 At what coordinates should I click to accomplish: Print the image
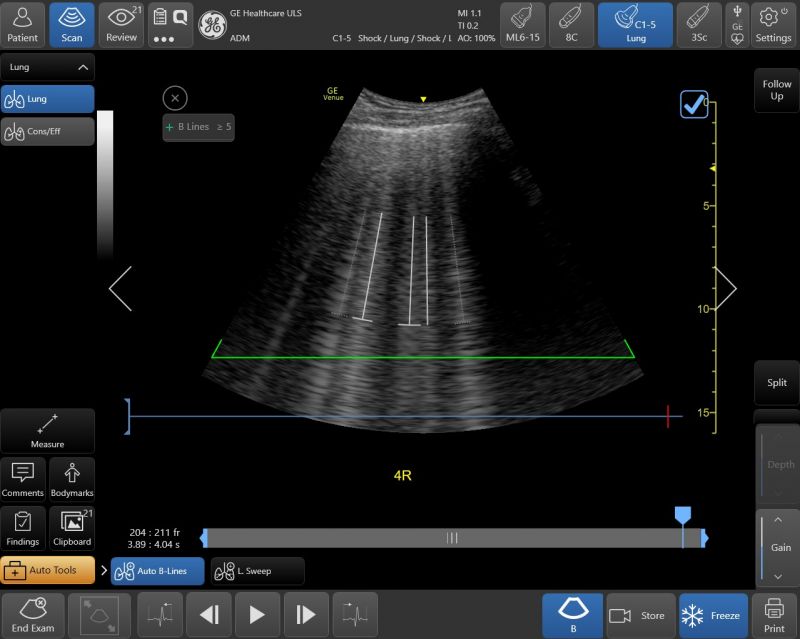(x=774, y=615)
